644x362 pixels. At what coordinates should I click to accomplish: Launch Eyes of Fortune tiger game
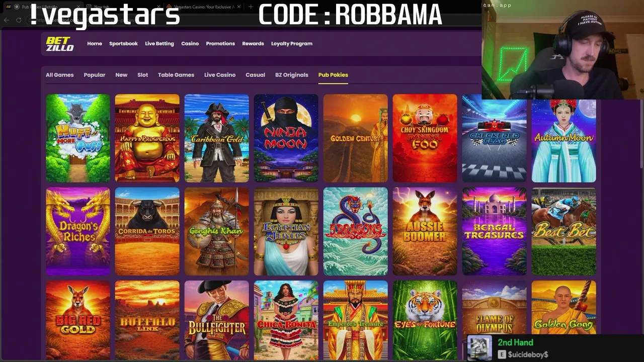(x=425, y=320)
